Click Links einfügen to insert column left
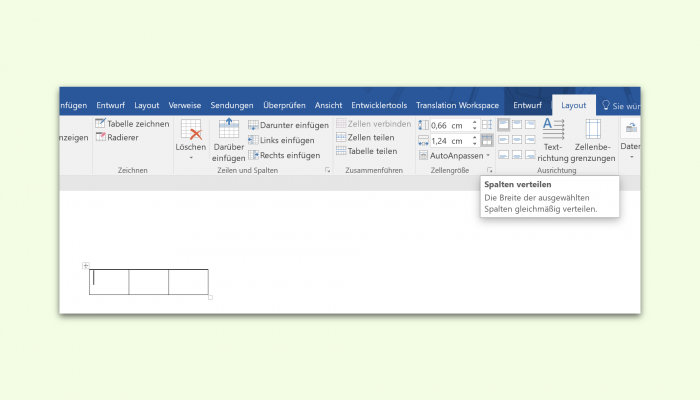Viewport: 700px width, 400px height. click(x=281, y=140)
